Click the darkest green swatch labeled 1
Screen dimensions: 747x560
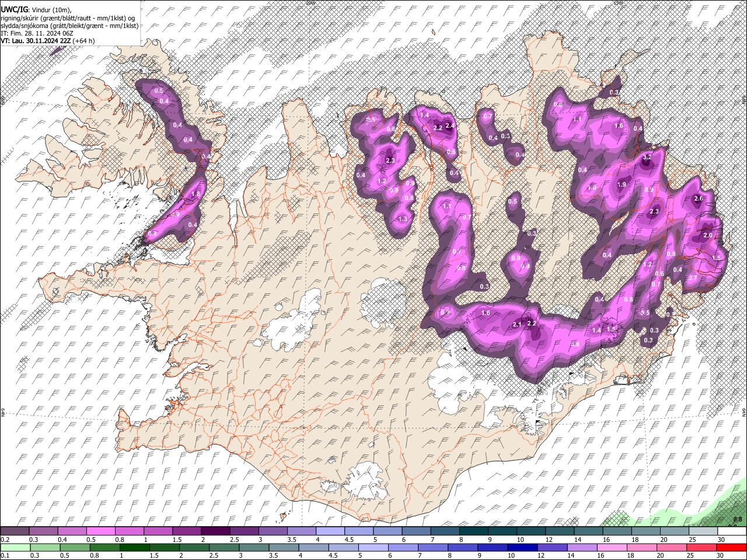coord(134,548)
